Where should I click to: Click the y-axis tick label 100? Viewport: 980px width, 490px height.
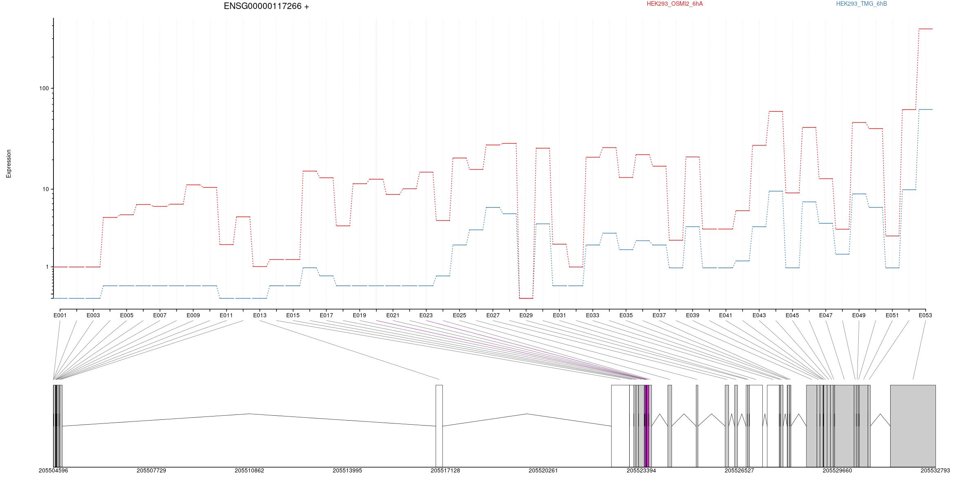(x=43, y=89)
